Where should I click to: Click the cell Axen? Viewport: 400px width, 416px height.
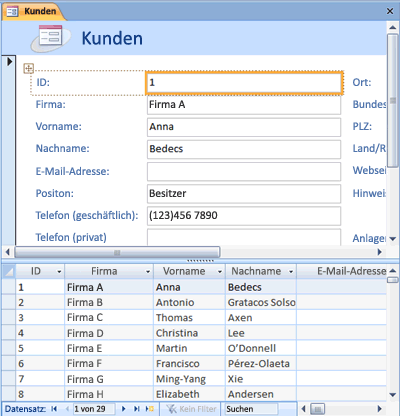tap(261, 318)
